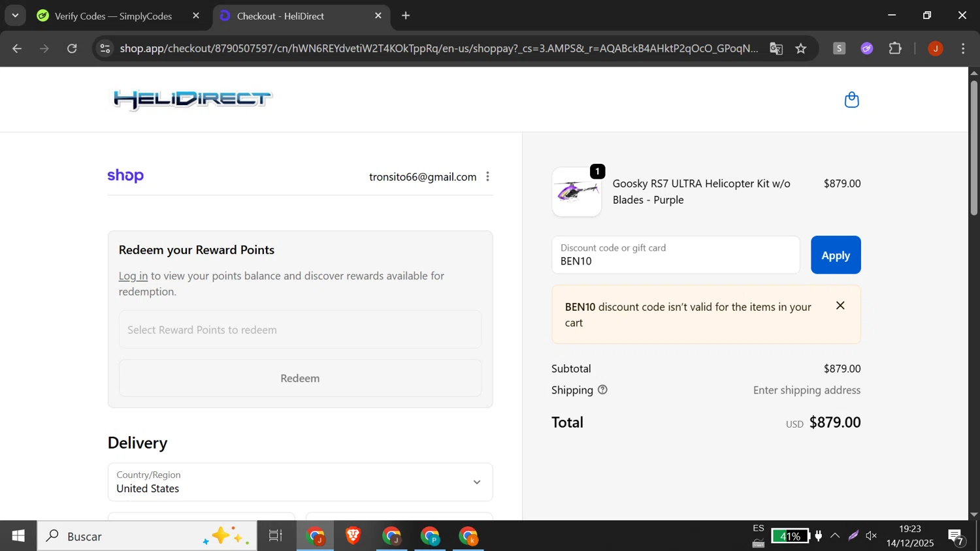Click the taskbar Buscar search box
Screen dimensions: 980x551
(146, 536)
